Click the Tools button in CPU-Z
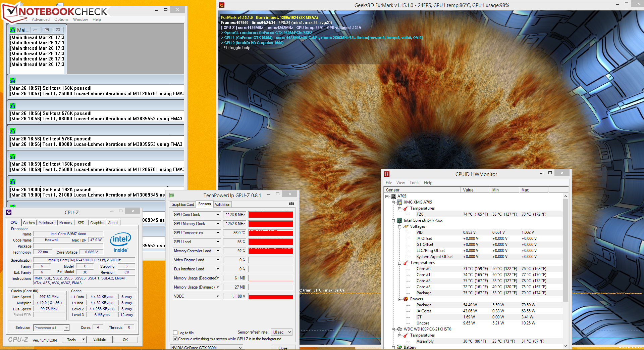Image resolution: width=644 pixels, height=350 pixels. pyautogui.click(x=71, y=340)
